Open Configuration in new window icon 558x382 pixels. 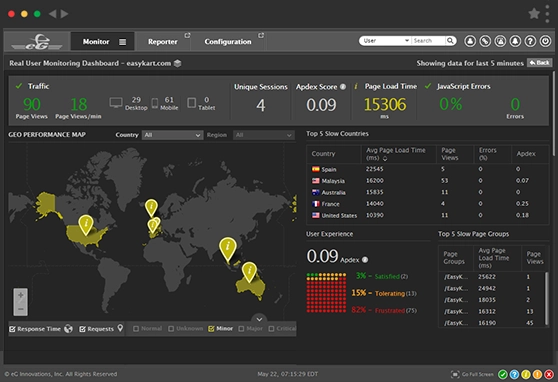pos(261,35)
